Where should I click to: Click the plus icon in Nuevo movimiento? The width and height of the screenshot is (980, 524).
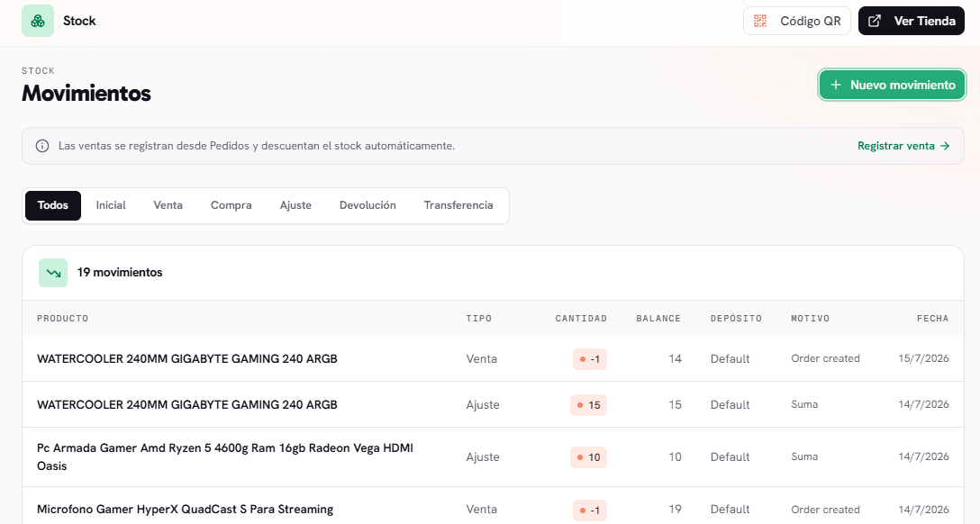click(836, 85)
